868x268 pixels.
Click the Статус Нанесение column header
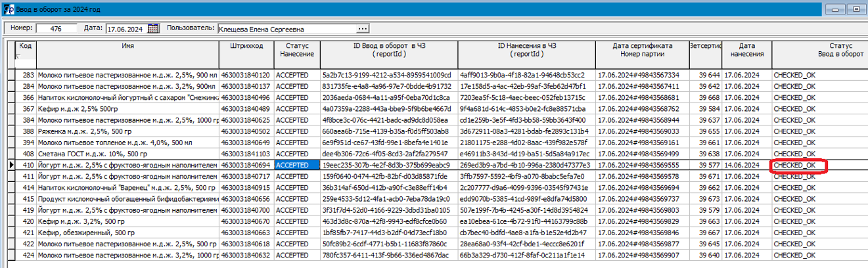click(296, 50)
